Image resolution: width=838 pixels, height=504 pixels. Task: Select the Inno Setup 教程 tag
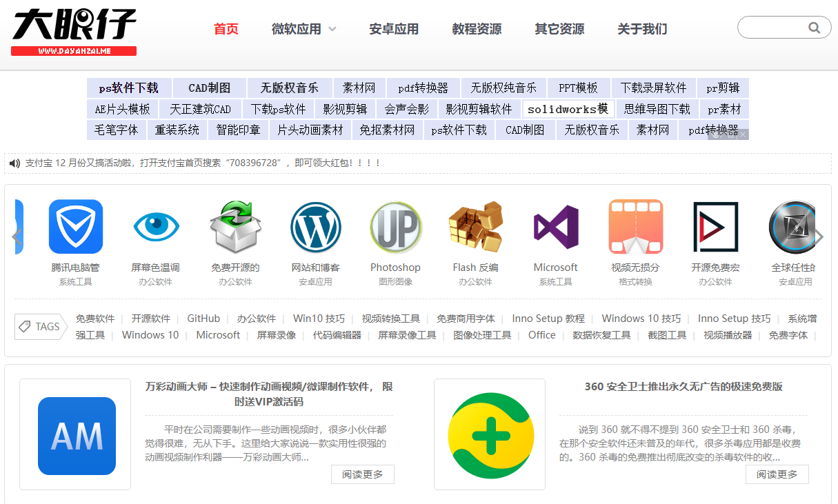tap(548, 319)
